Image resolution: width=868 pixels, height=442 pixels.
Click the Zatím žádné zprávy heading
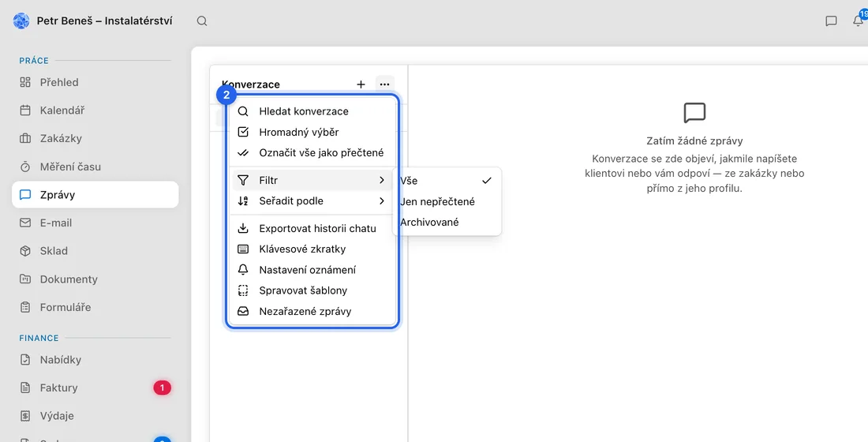point(694,140)
